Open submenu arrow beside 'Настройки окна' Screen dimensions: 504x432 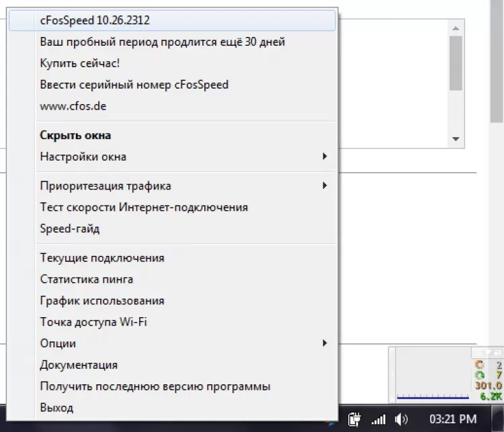325,157
